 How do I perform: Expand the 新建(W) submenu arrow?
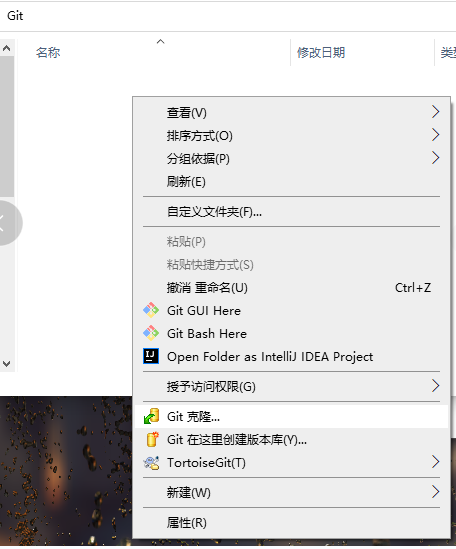click(x=435, y=492)
